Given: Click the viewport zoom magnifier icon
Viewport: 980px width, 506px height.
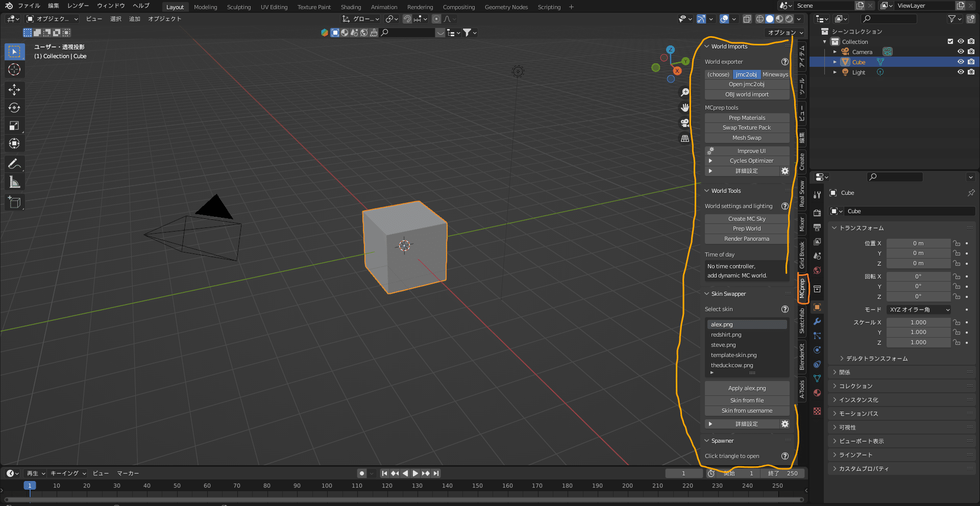Looking at the screenshot, I should coord(685,92).
